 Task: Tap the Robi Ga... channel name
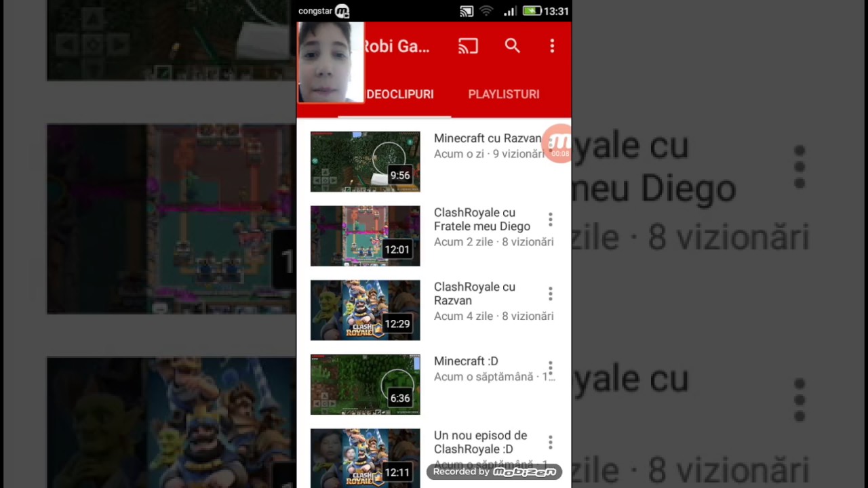(x=397, y=46)
